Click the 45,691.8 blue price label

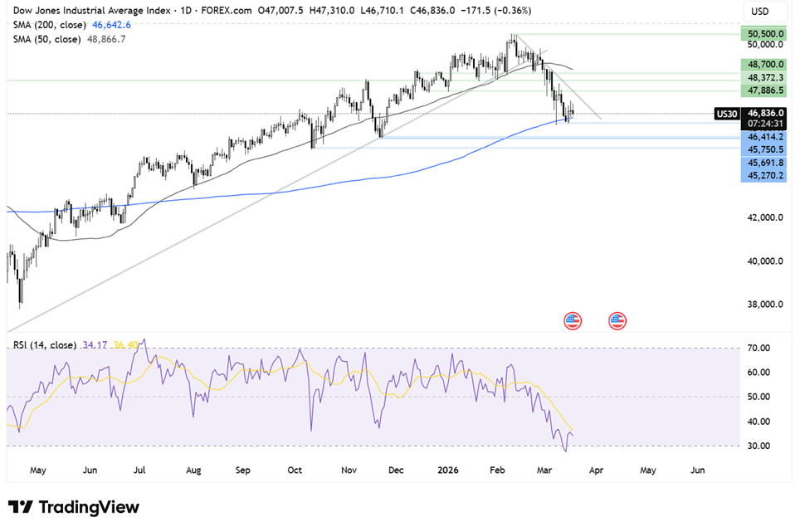coord(763,164)
